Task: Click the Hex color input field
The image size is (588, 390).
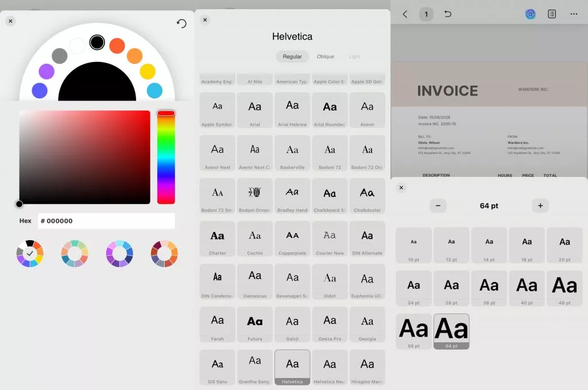Action: [106, 221]
